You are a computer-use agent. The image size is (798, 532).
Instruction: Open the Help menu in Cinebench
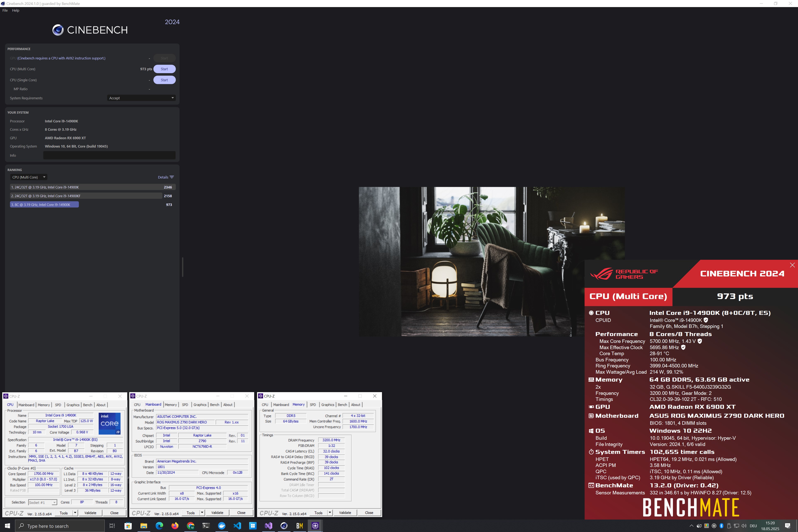(x=16, y=11)
